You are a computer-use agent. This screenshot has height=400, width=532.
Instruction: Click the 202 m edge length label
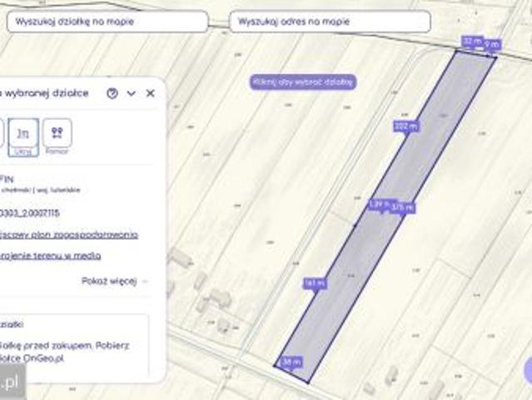tap(405, 127)
